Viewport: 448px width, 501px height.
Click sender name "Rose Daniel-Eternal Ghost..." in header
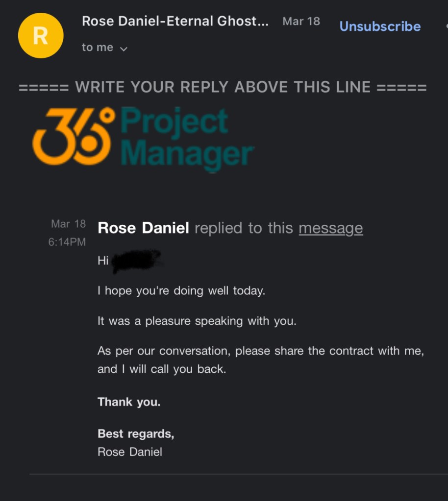tap(175, 22)
